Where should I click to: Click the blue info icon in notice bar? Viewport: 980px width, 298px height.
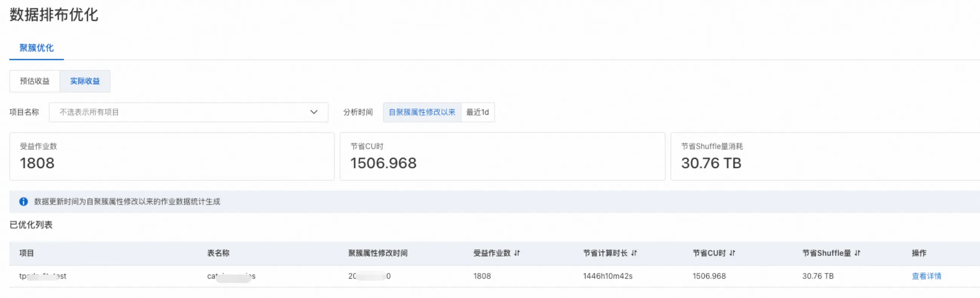pos(24,202)
